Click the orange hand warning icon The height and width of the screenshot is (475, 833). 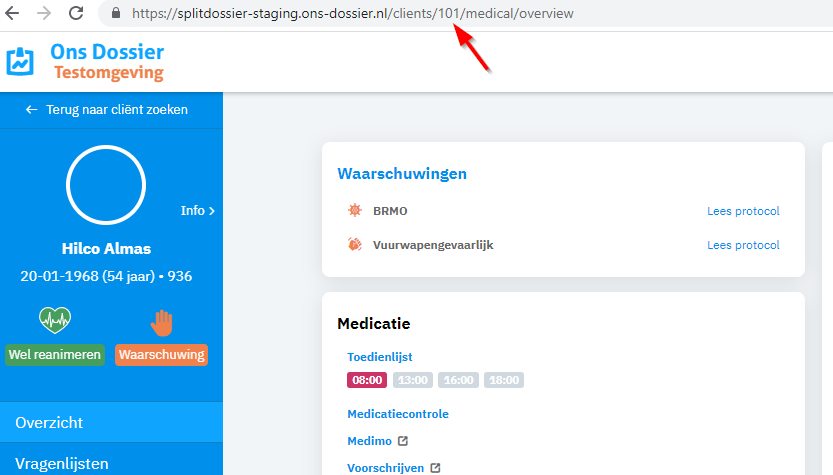(x=162, y=323)
